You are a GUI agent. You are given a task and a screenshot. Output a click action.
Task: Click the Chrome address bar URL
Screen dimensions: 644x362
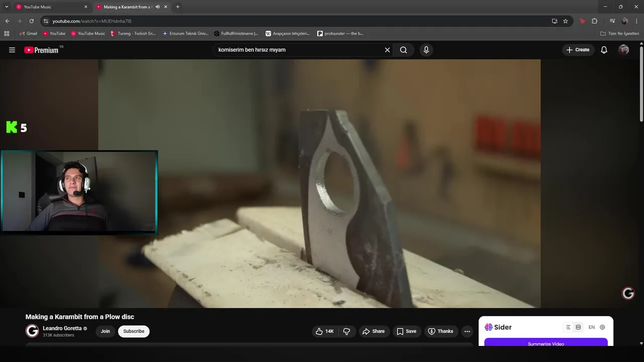(92, 21)
